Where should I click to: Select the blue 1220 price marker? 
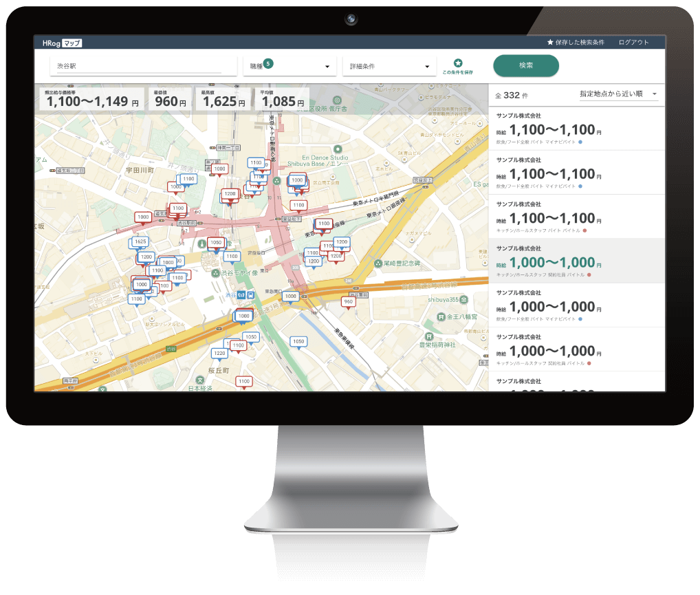219,354
